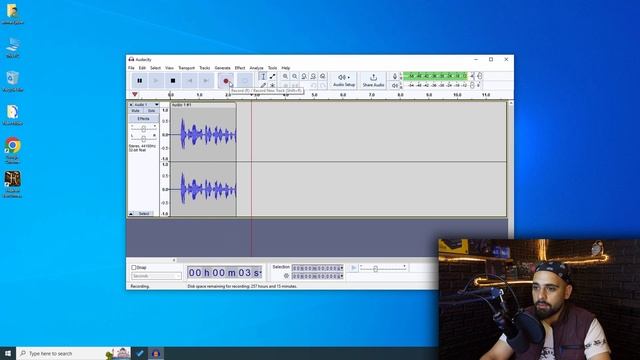Open the time display format arrow
The height and width of the screenshot is (360, 640).
click(x=260, y=273)
